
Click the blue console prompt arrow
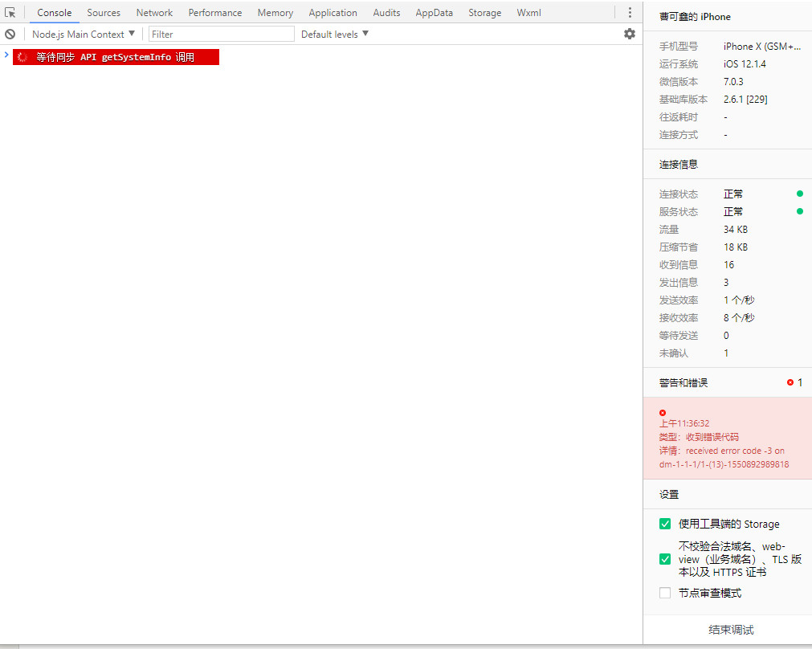point(6,55)
